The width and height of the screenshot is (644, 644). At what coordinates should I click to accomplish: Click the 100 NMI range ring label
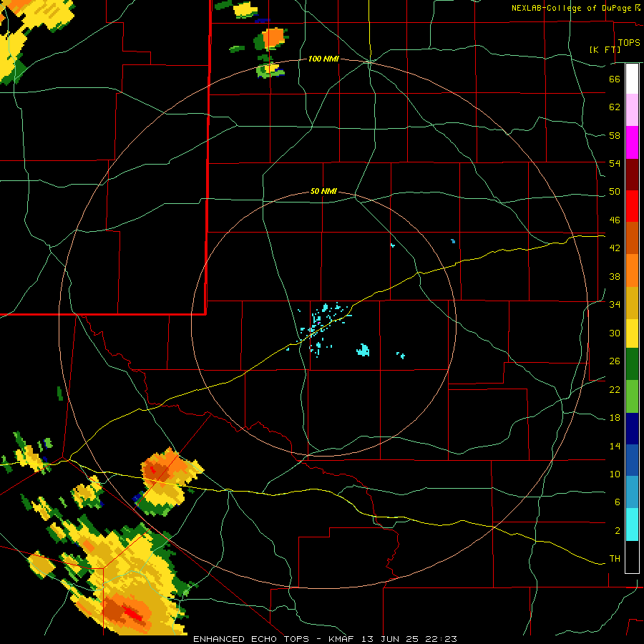[x=323, y=59]
